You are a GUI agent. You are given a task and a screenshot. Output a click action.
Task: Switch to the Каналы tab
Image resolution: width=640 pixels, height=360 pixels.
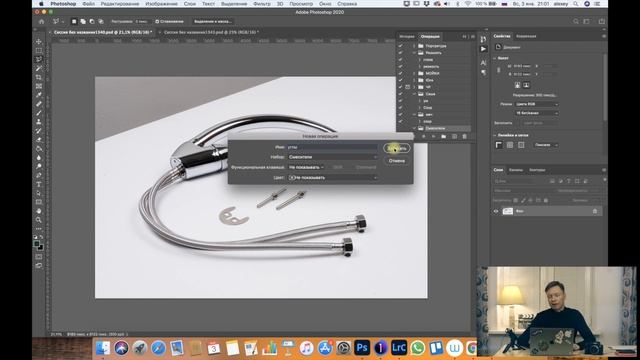[516, 170]
